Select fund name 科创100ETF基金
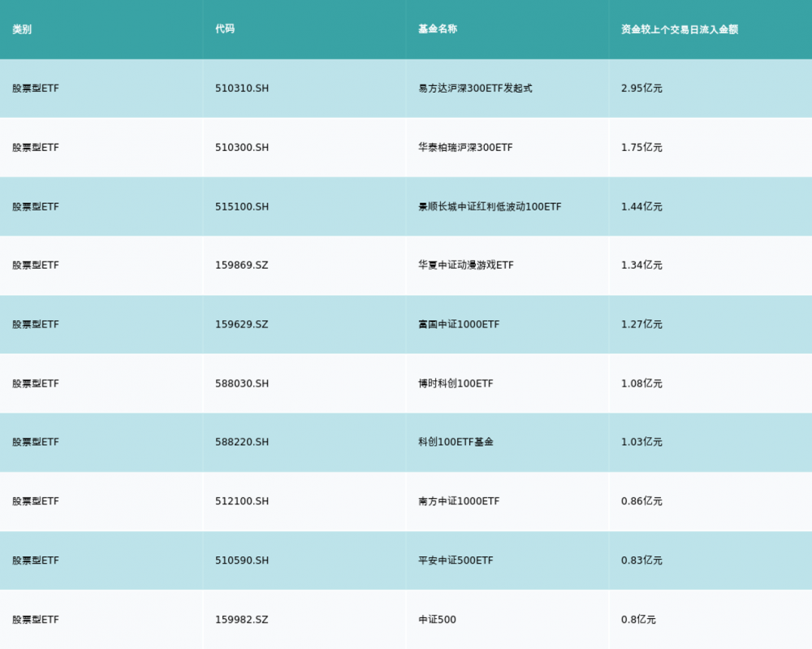Viewport: 812px width, 649px height. [456, 442]
